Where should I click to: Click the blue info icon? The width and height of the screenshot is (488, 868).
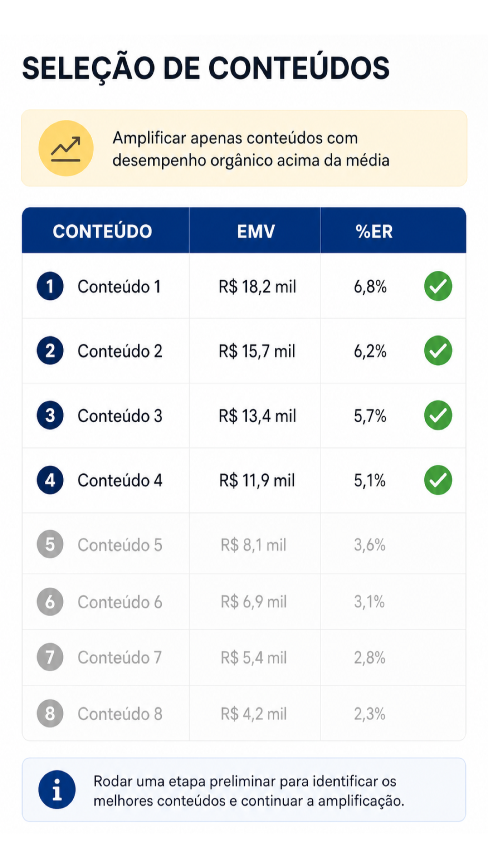[x=57, y=789]
